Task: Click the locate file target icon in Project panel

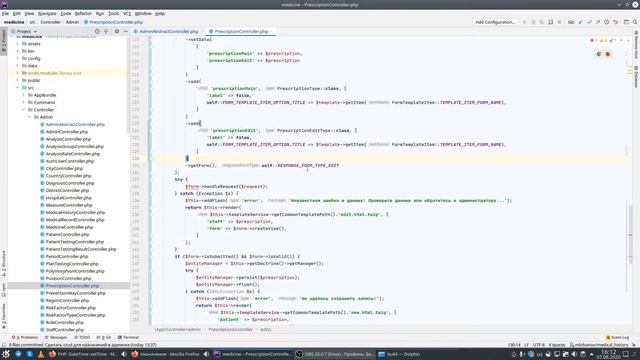Action: point(97,31)
